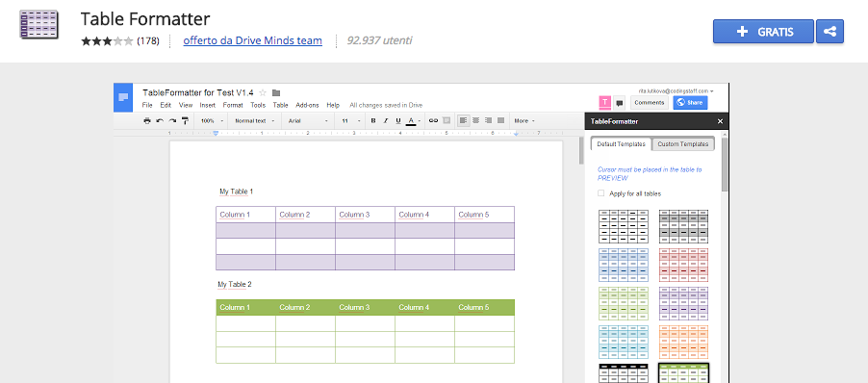Viewport: 868px width, 383px height.
Task: Click the star rating of the add-on
Action: pos(107,40)
